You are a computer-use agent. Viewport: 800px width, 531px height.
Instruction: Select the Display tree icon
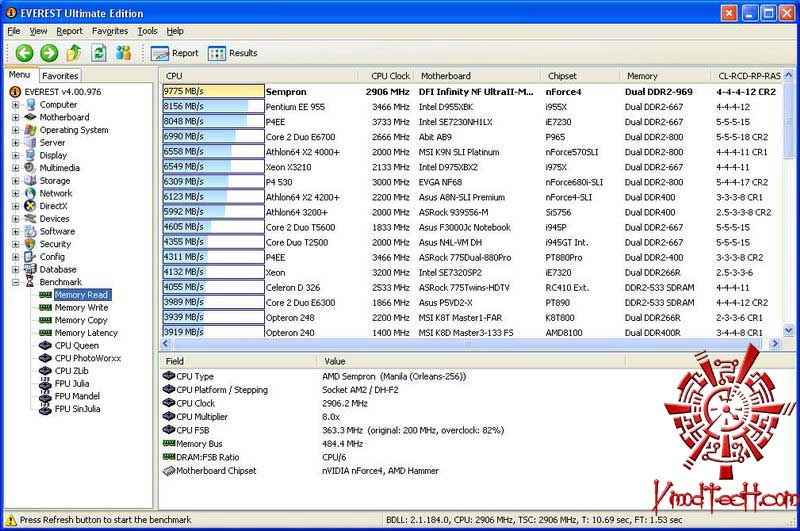[x=31, y=155]
